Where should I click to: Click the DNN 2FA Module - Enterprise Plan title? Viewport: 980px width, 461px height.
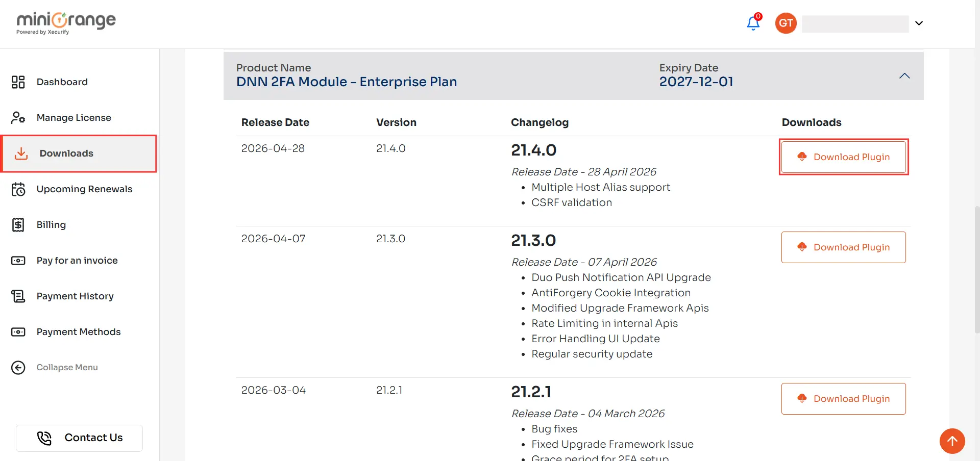(347, 82)
